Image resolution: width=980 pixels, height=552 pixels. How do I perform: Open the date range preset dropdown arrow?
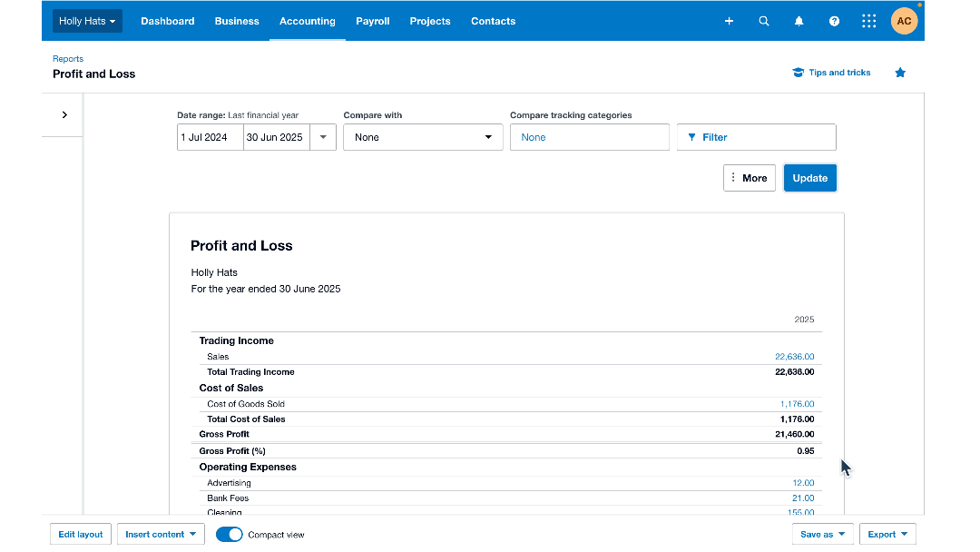pos(323,137)
